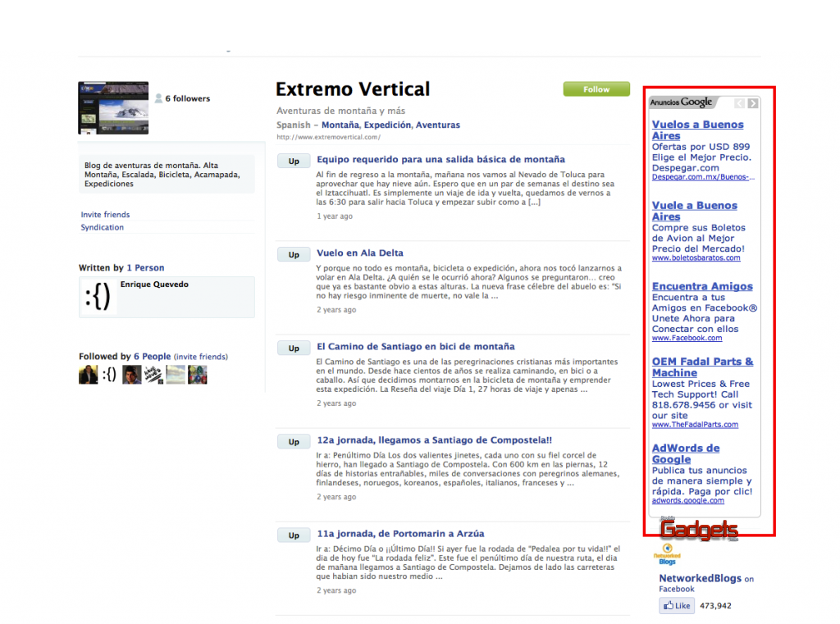Click the 6 followers person icon
The width and height of the screenshot is (840, 624).
pyautogui.click(x=158, y=98)
